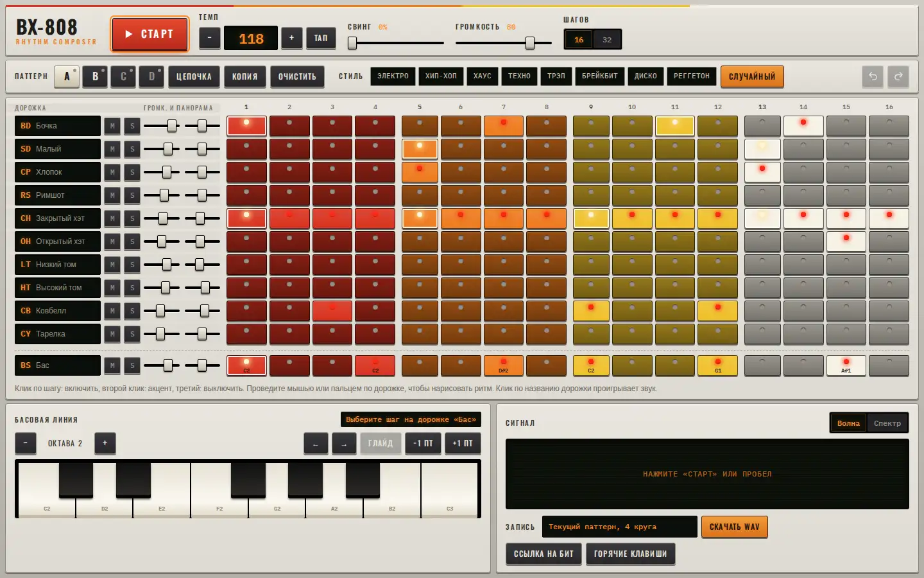924x578 pixels.
Task: Mute the BD Бочка track
Action: (112, 126)
